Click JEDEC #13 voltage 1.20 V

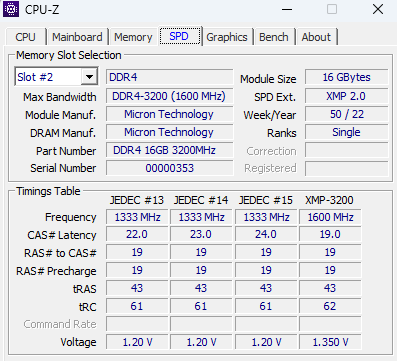tap(137, 342)
